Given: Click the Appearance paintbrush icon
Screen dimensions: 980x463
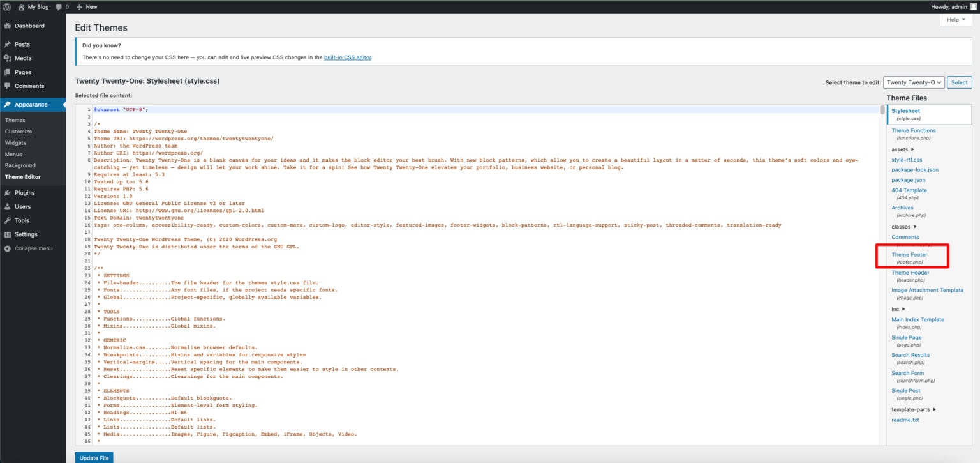Looking at the screenshot, I should pos(9,104).
